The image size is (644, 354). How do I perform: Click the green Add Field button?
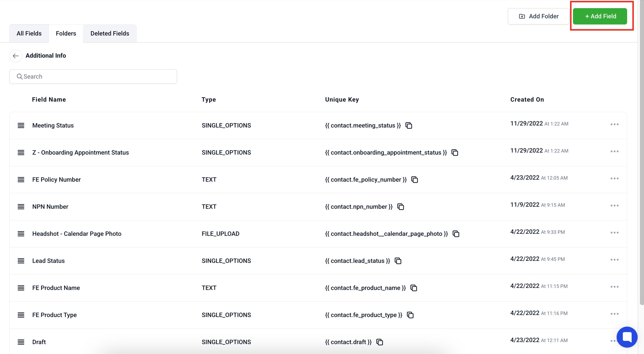pos(600,16)
